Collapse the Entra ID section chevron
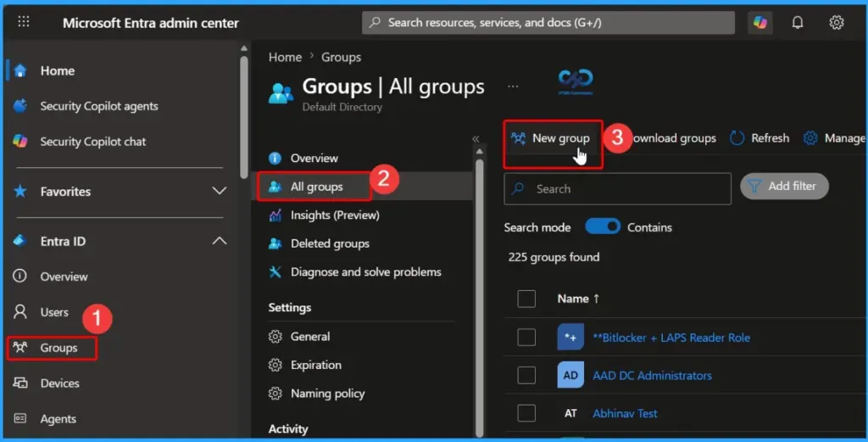 coord(220,241)
